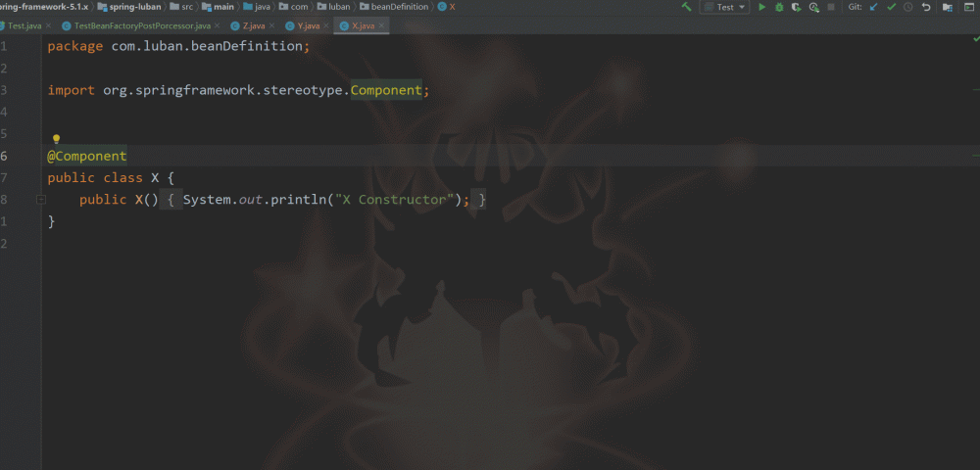The image size is (980, 470).
Task: Commit changes with green checkmark
Action: [891, 7]
